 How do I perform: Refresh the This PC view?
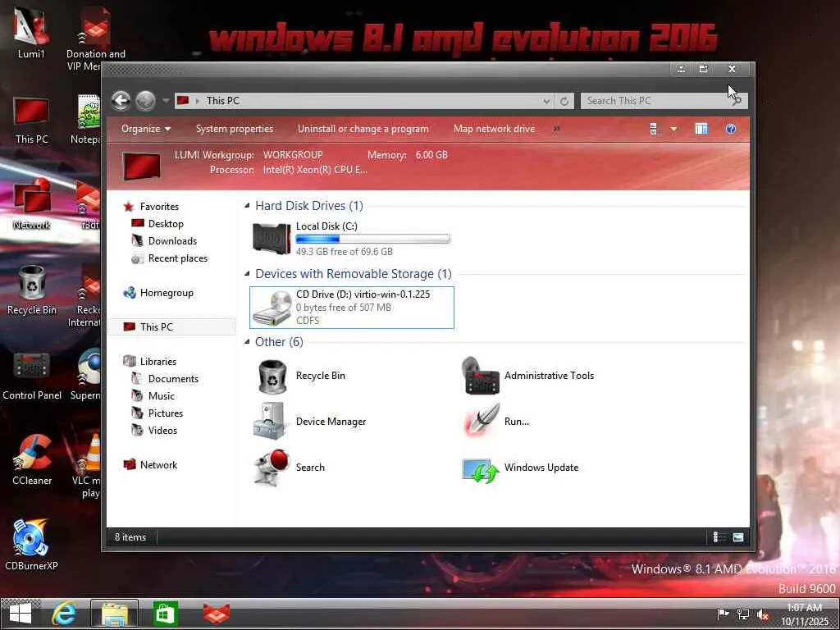564,101
